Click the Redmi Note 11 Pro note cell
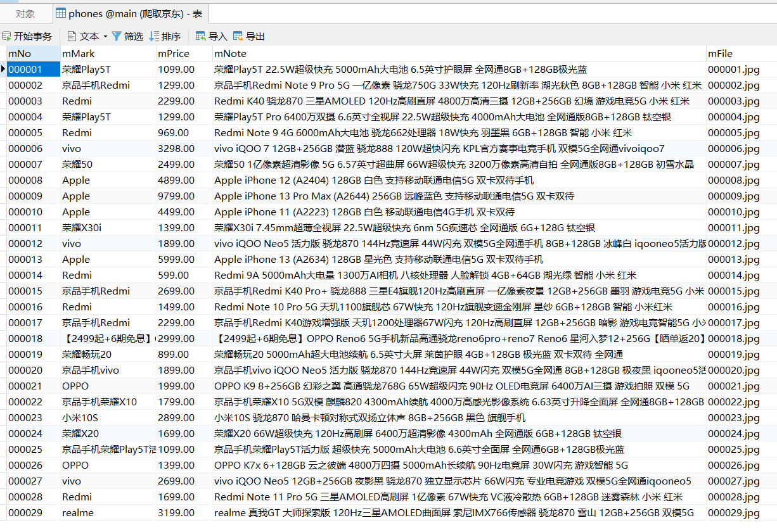Image resolution: width=777 pixels, height=532 pixels. click(459, 497)
